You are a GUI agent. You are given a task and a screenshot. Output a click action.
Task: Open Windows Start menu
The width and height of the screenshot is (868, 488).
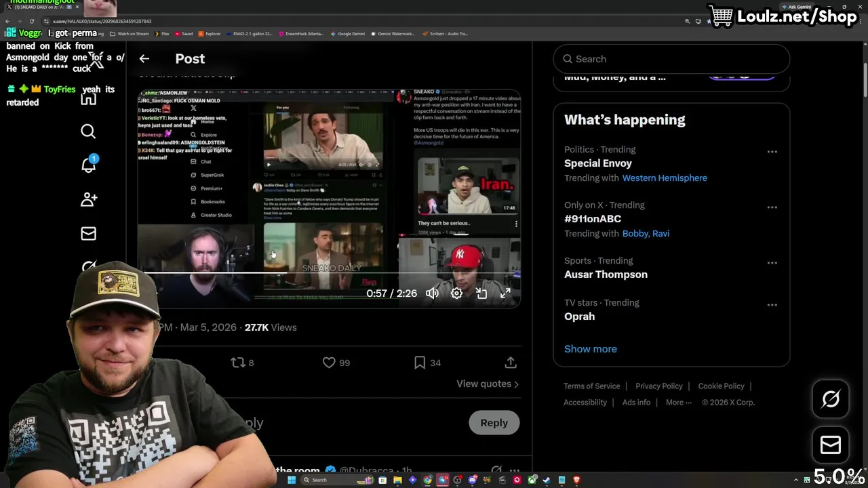coord(292,480)
